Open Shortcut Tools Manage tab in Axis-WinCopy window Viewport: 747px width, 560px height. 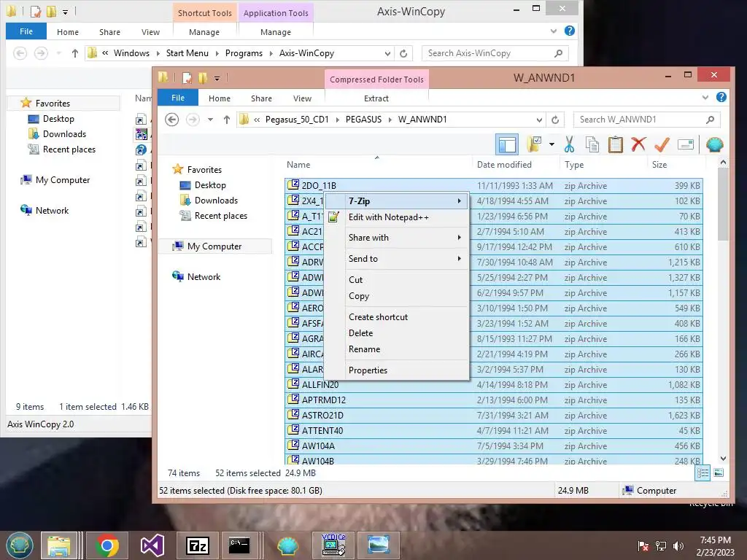click(x=204, y=32)
